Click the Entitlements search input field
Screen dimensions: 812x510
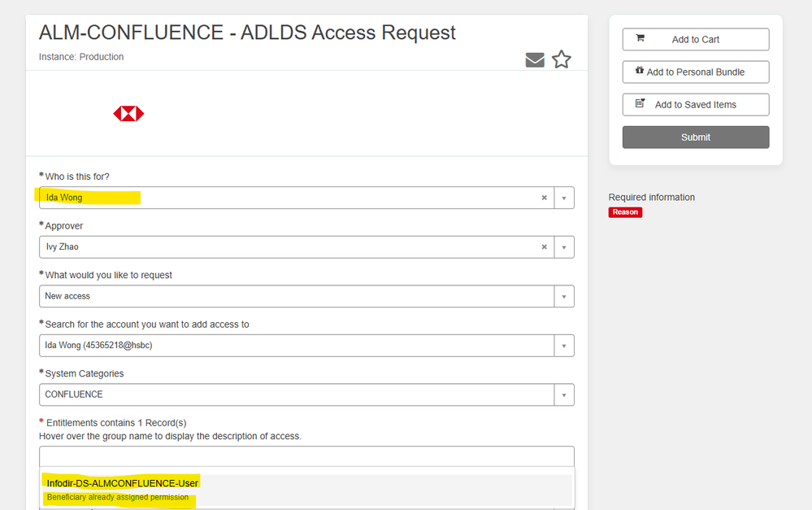[x=306, y=456]
